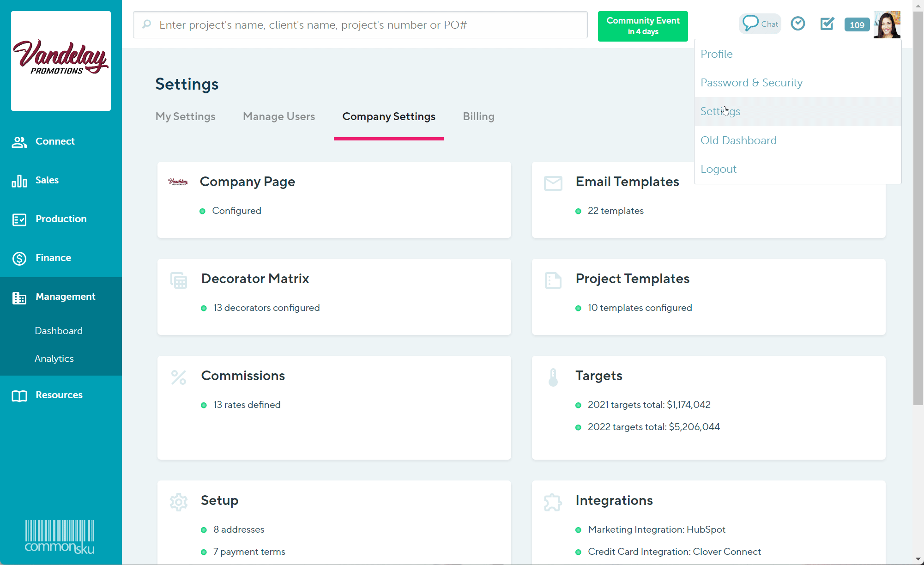Switch to the Manage Users tab
Image resolution: width=924 pixels, height=565 pixels.
click(x=279, y=116)
